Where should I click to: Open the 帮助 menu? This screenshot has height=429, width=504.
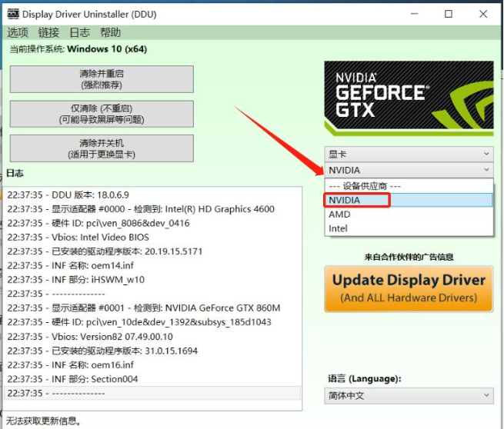pos(110,33)
